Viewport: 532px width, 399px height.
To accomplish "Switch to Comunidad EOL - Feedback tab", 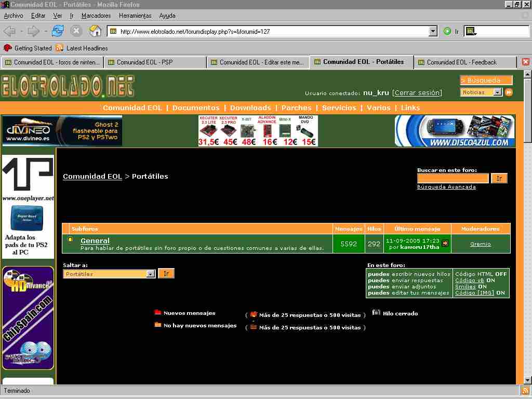I will click(465, 62).
